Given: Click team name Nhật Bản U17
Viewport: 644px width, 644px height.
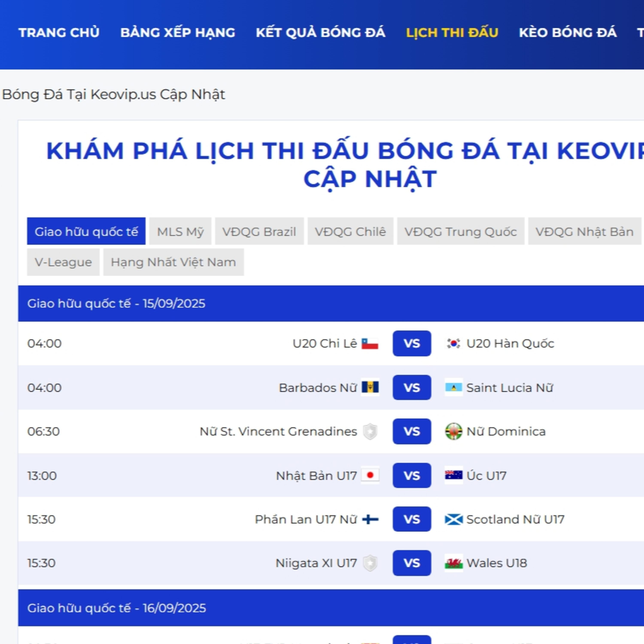Looking at the screenshot, I should point(316,476).
